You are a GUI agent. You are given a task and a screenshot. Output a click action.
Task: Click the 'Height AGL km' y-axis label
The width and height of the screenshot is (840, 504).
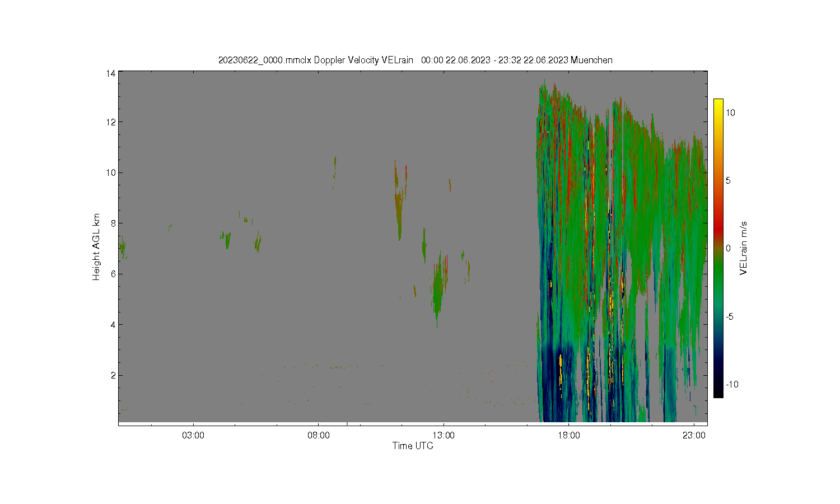tap(96, 247)
